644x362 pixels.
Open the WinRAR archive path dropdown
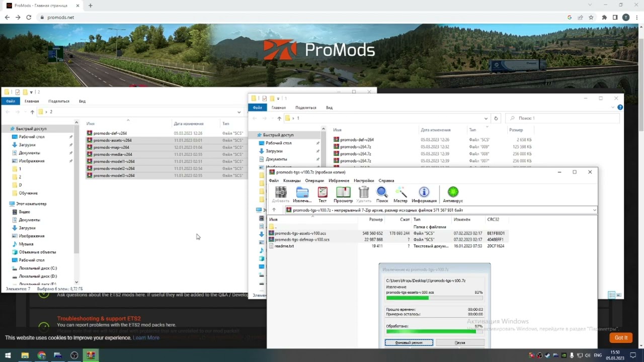pyautogui.click(x=594, y=210)
